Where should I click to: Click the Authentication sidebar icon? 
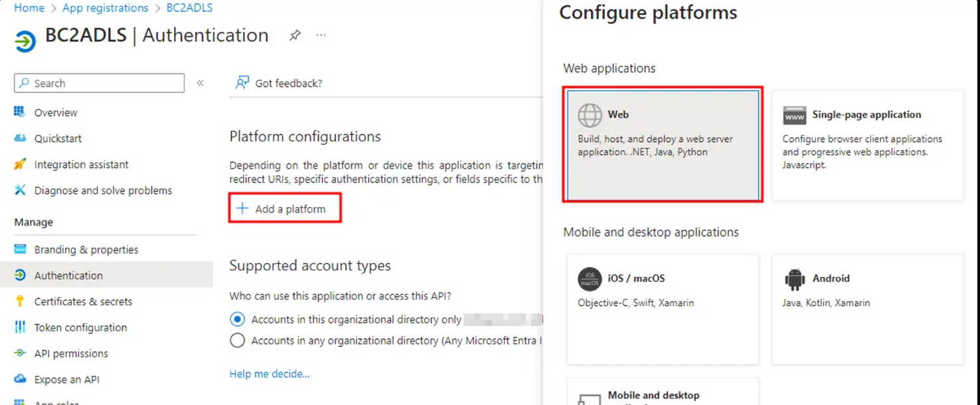[20, 276]
